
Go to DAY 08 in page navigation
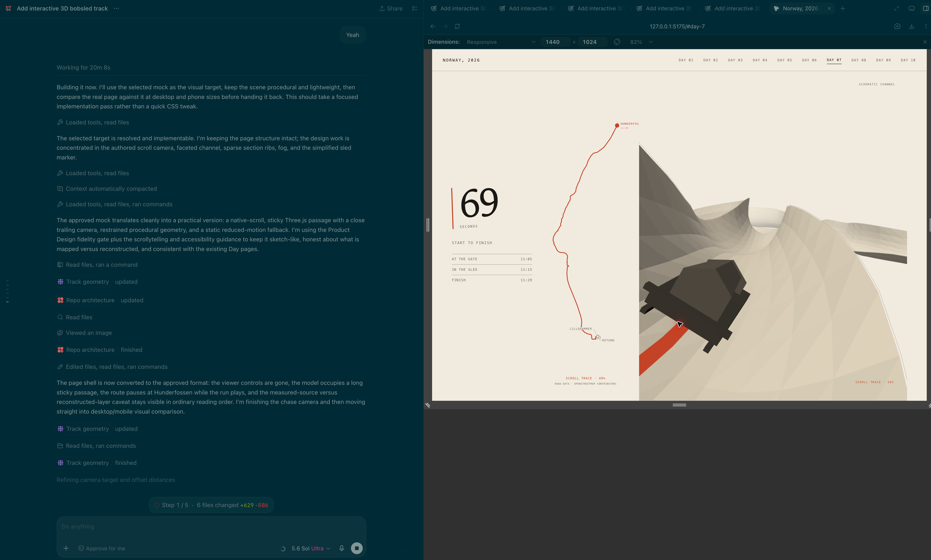pyautogui.click(x=858, y=60)
